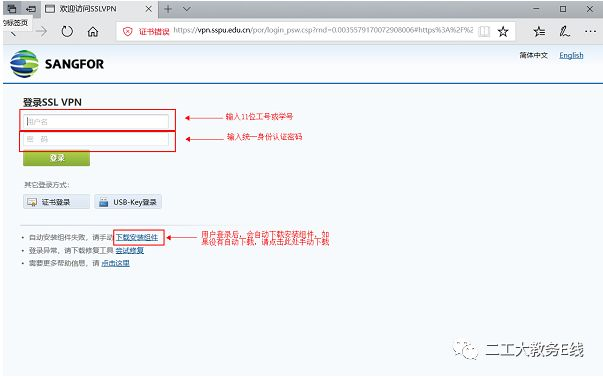603x377 pixels.
Task: Click the browser refresh icon
Action: 67,32
